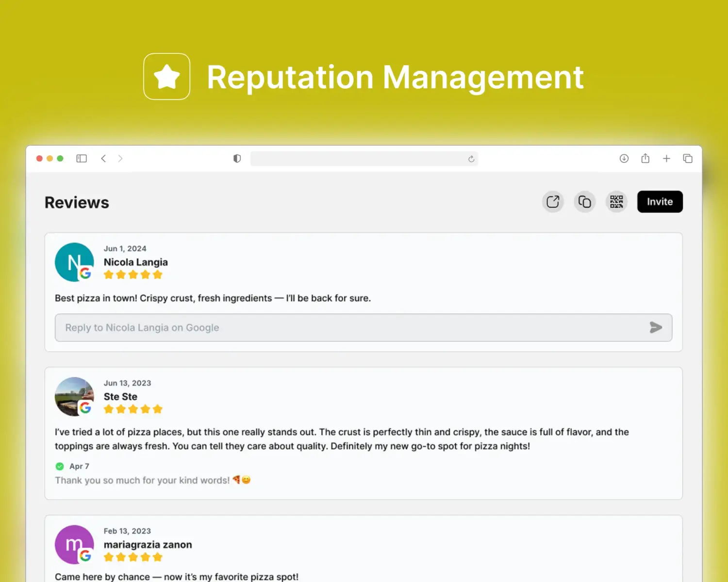The width and height of the screenshot is (728, 582).
Task: Show the QR code for reviews
Action: pos(616,202)
